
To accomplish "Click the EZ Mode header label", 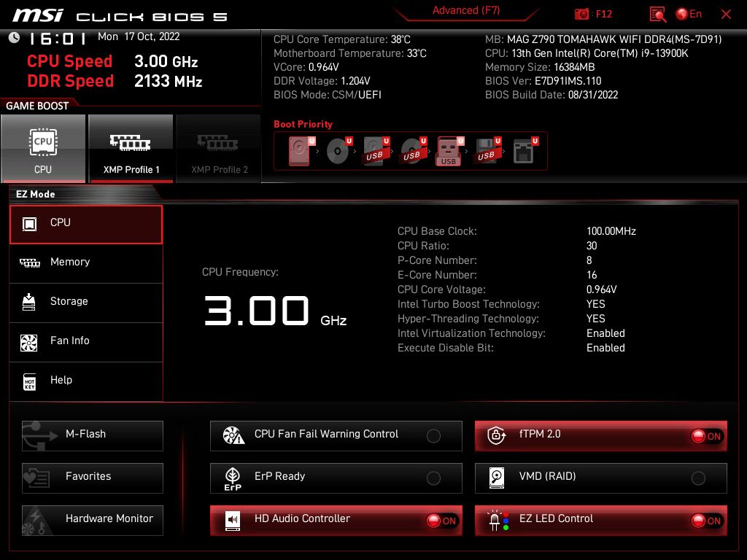I will click(x=36, y=194).
